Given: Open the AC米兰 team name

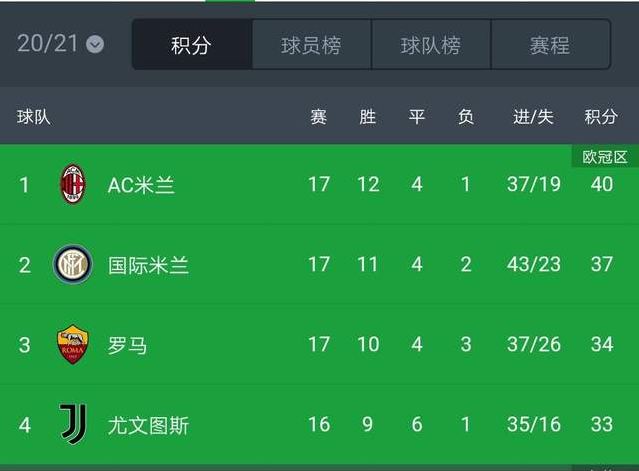Looking at the screenshot, I should pyautogui.click(x=141, y=185).
